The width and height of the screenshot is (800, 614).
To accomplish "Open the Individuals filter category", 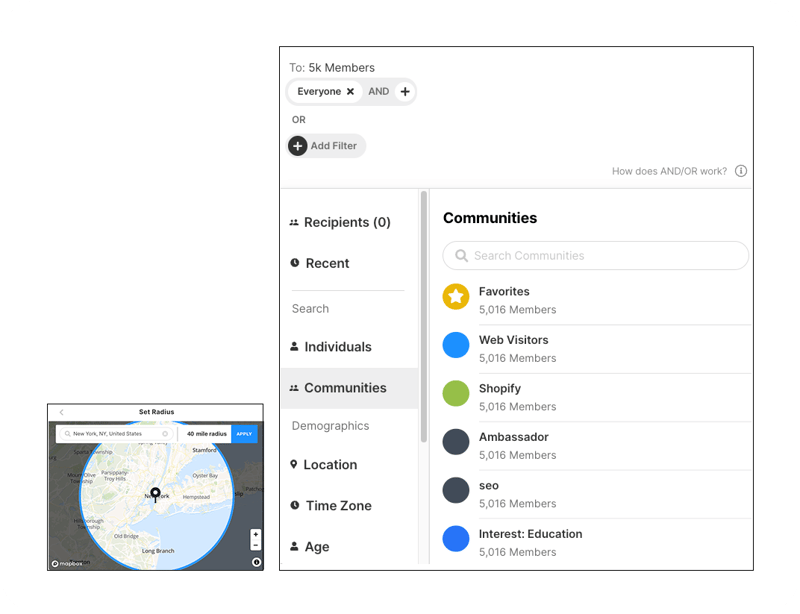I will [337, 347].
